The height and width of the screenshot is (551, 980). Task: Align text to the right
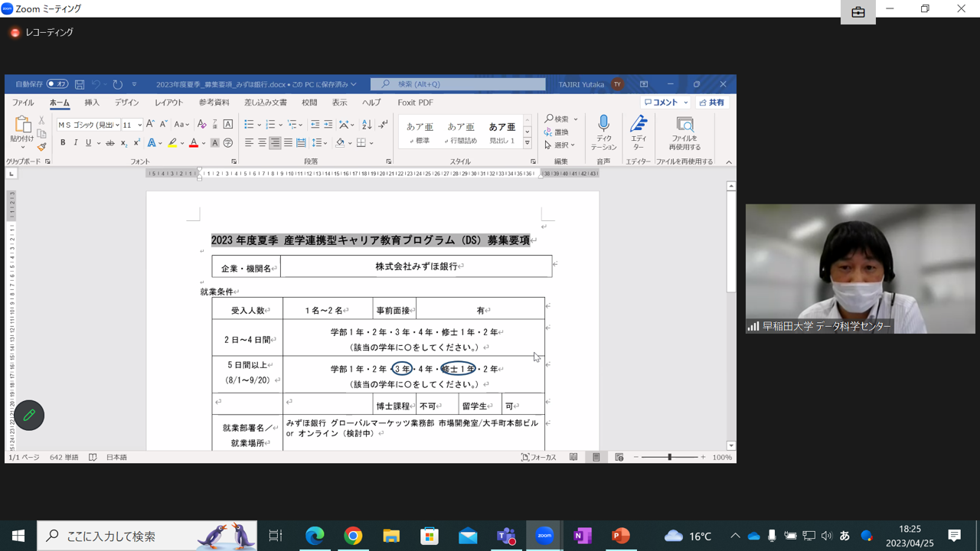coord(275,143)
